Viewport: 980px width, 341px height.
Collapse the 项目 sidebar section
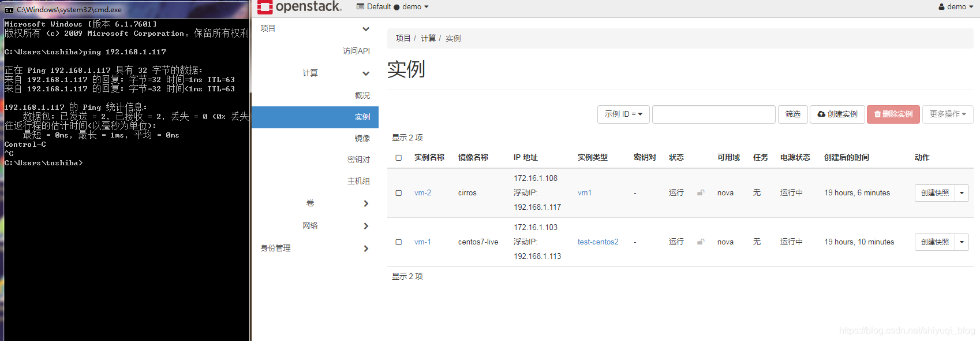pyautogui.click(x=315, y=28)
